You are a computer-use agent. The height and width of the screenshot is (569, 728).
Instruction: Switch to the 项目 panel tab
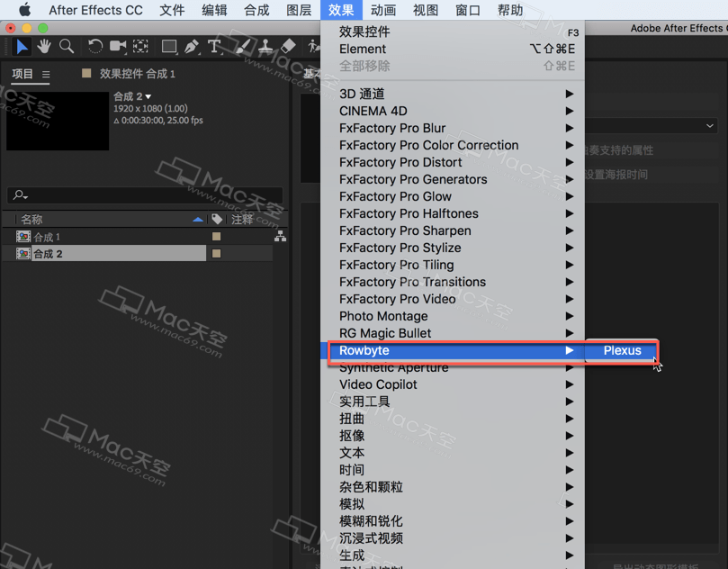22,74
